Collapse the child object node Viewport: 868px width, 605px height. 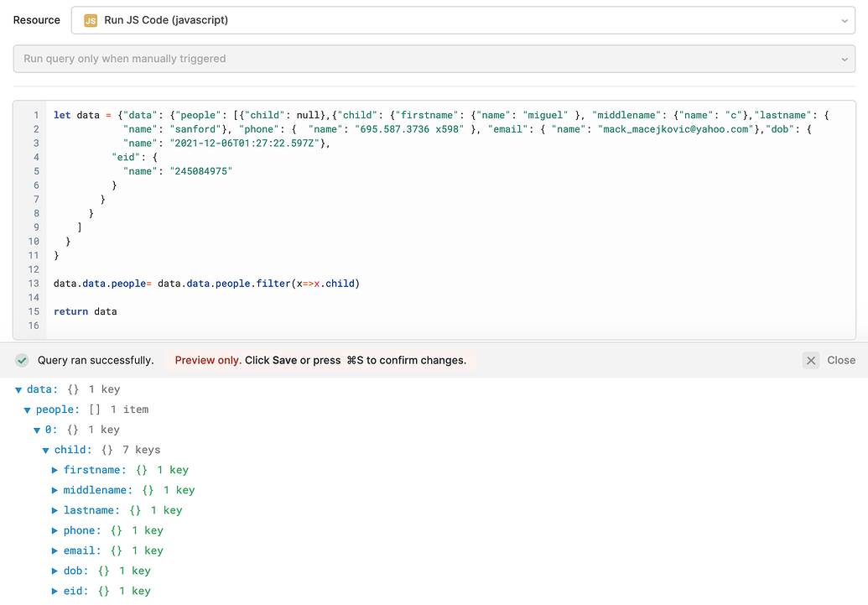coord(45,450)
